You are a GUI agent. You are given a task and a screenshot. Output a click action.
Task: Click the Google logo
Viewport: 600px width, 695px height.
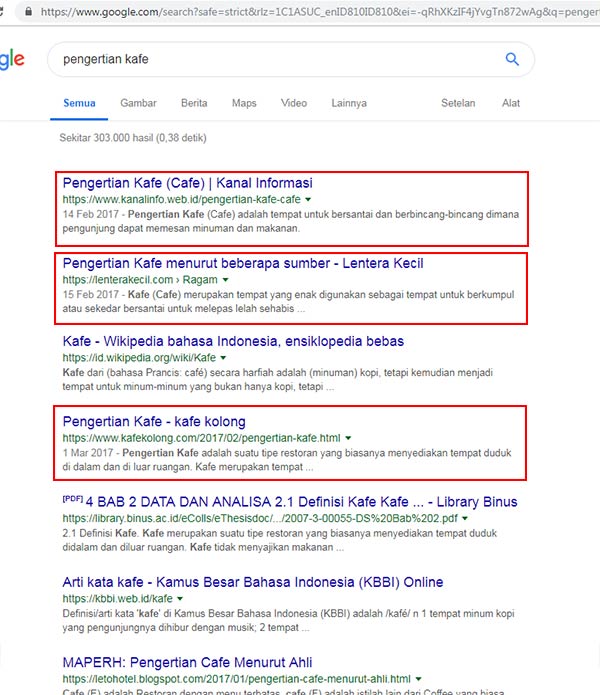pyautogui.click(x=12, y=59)
